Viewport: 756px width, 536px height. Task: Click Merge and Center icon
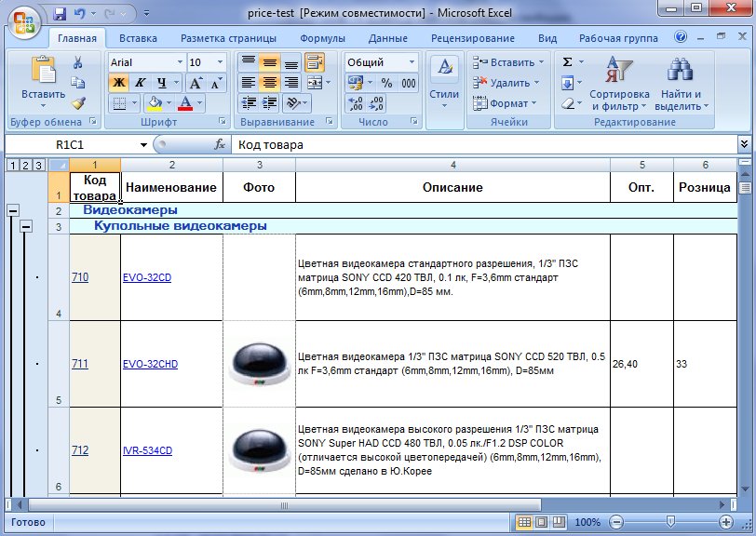click(x=315, y=83)
